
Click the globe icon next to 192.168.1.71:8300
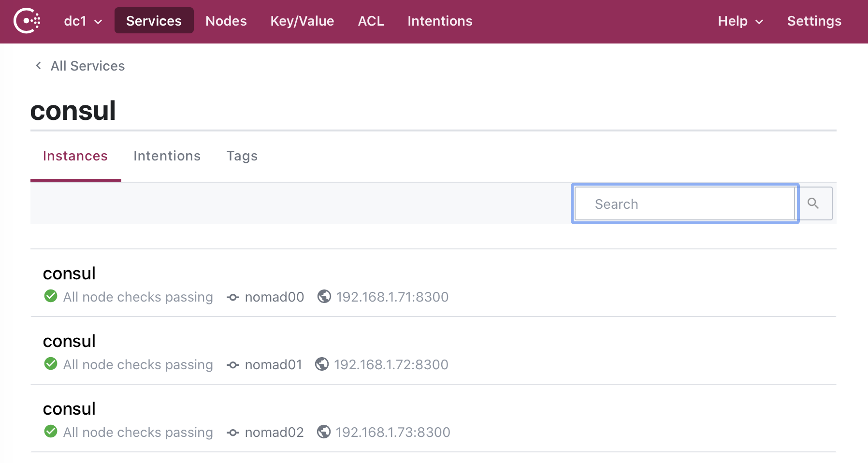point(324,297)
